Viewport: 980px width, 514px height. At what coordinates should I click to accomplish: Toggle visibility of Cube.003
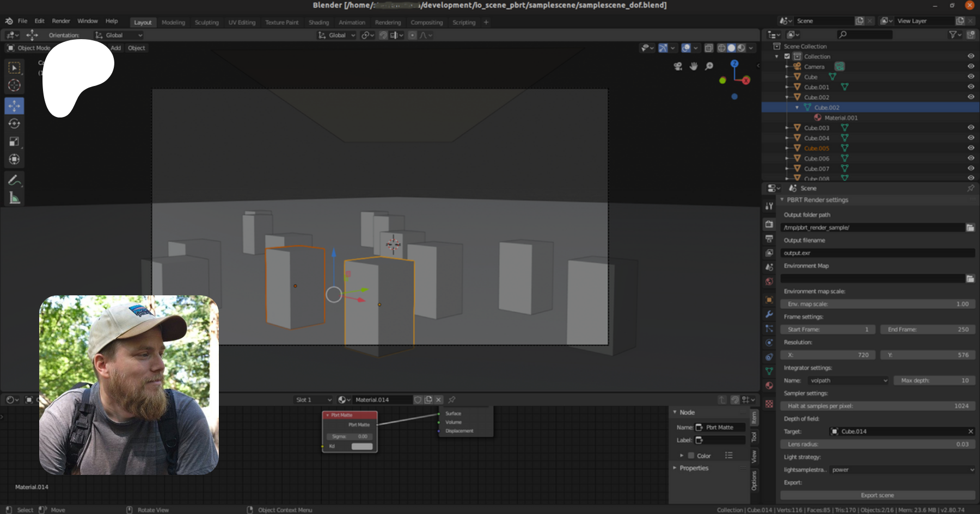[x=970, y=128]
